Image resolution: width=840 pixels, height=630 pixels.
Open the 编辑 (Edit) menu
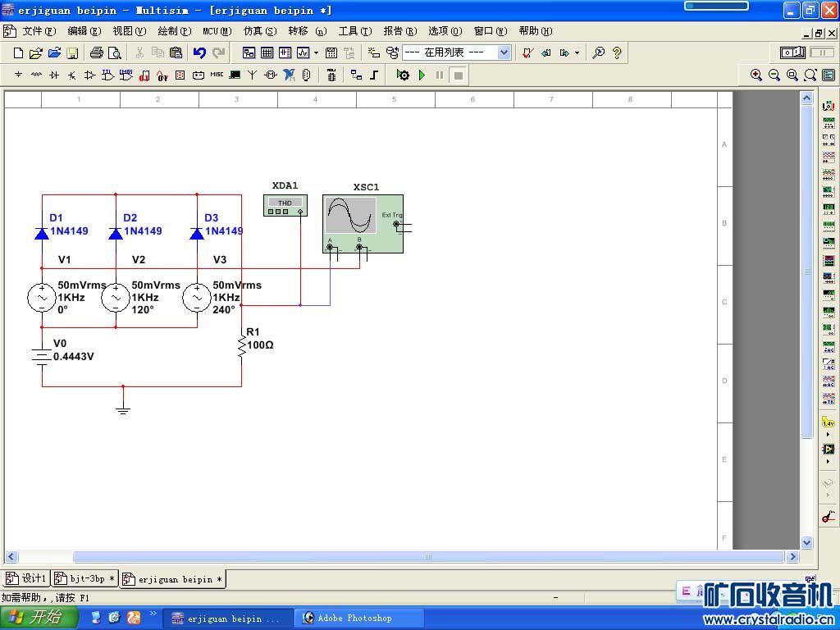pos(84,31)
